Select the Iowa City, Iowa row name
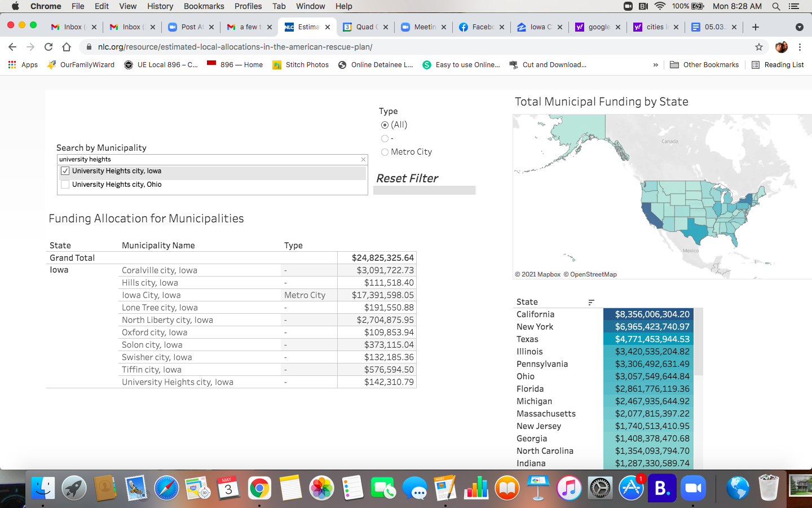Screen dimensions: 812x508 [151, 295]
